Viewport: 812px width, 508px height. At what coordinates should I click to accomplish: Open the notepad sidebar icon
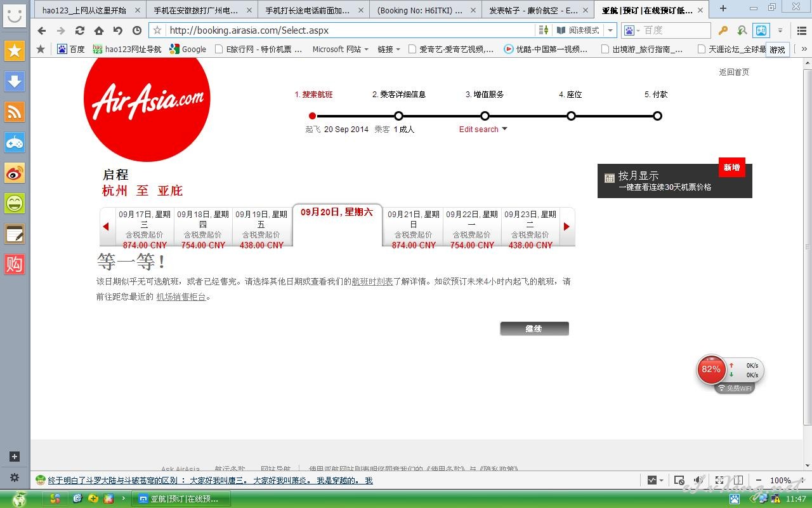pos(15,234)
